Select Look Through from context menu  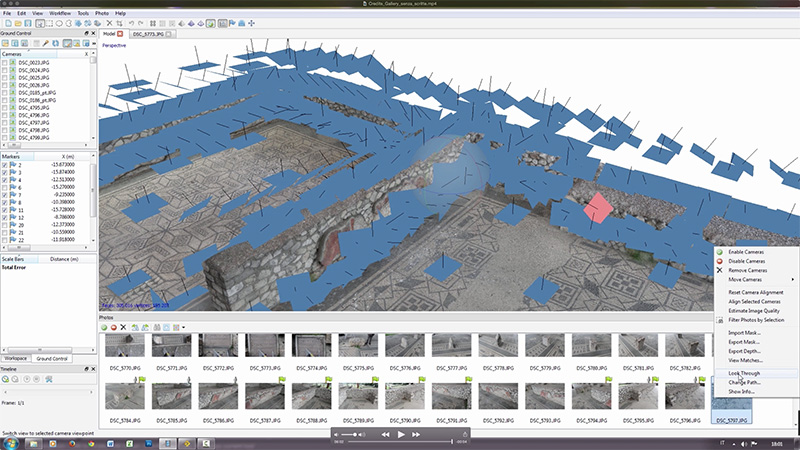pyautogui.click(x=744, y=373)
